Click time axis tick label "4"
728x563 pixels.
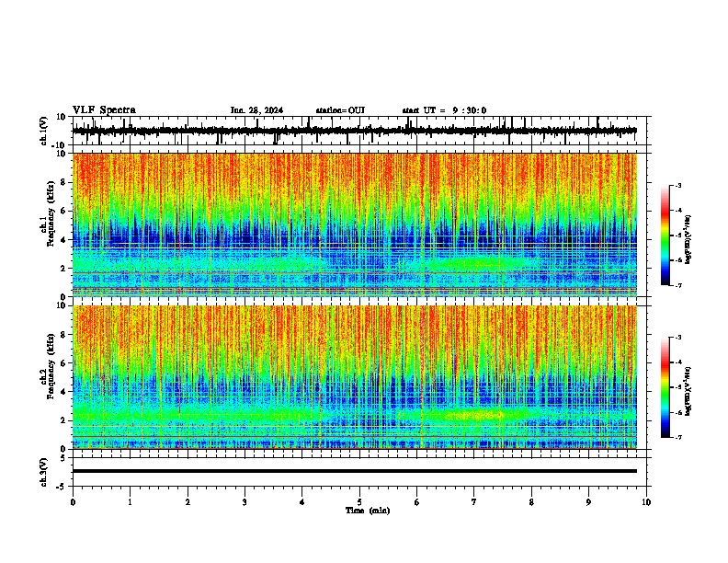point(302,502)
